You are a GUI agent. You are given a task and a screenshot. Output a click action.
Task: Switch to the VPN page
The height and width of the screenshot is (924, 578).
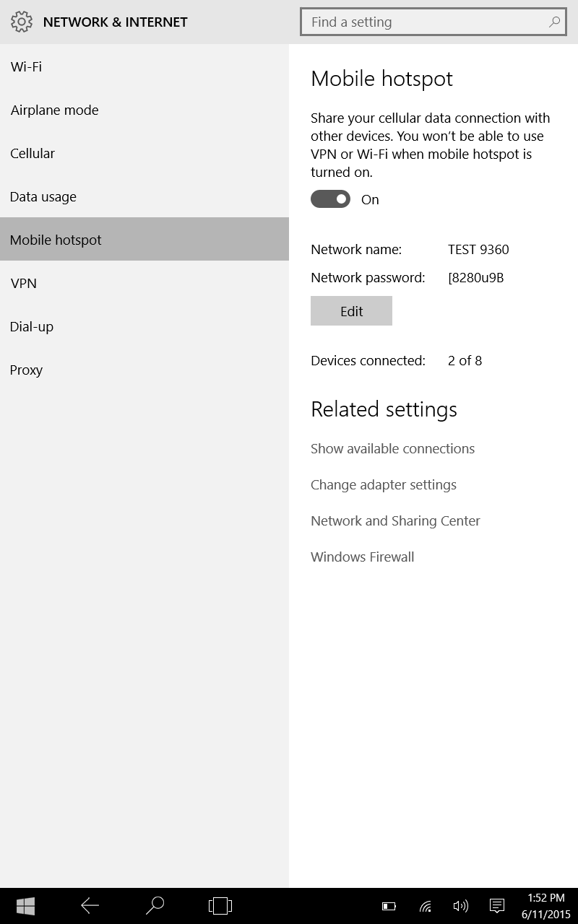[144, 283]
